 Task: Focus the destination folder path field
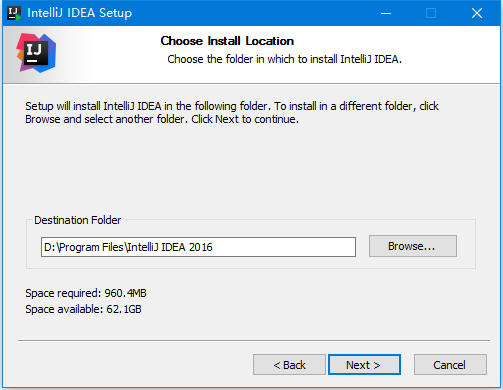coord(198,247)
